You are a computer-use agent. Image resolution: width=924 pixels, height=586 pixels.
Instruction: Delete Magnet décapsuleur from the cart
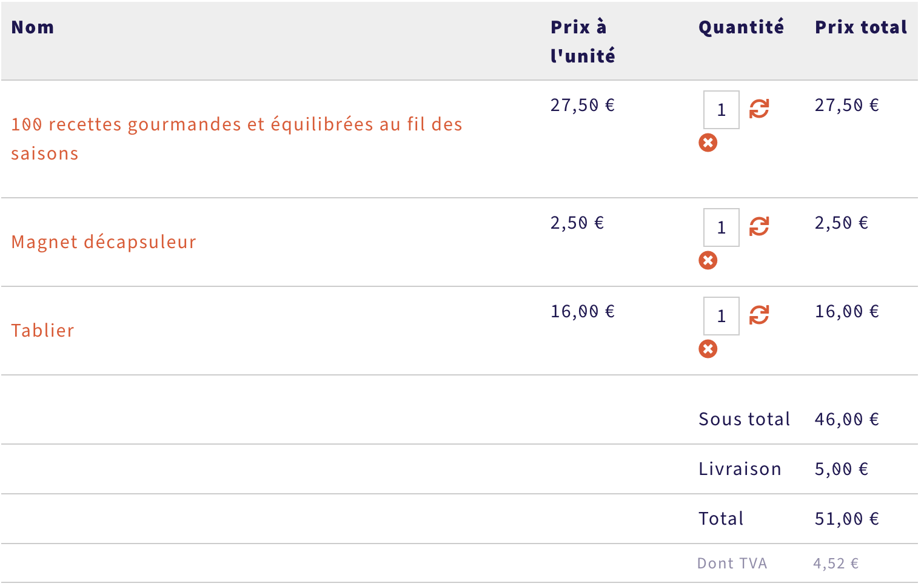click(708, 260)
